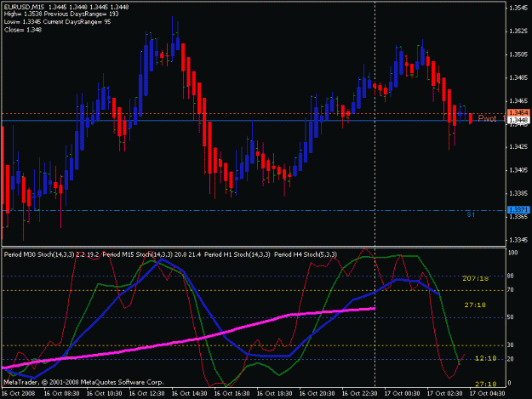Click the 207:18 yellow timer label
The image size is (532, 399).
tap(475, 278)
